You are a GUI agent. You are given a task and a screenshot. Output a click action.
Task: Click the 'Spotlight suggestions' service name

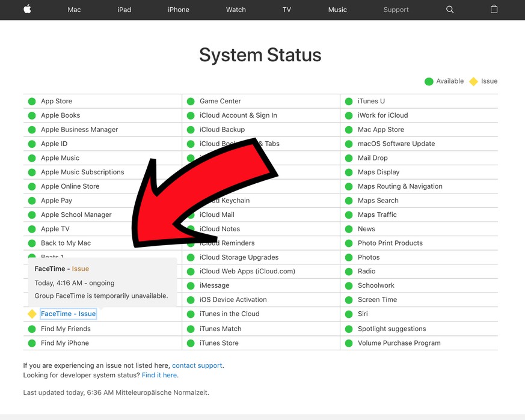pyautogui.click(x=391, y=329)
